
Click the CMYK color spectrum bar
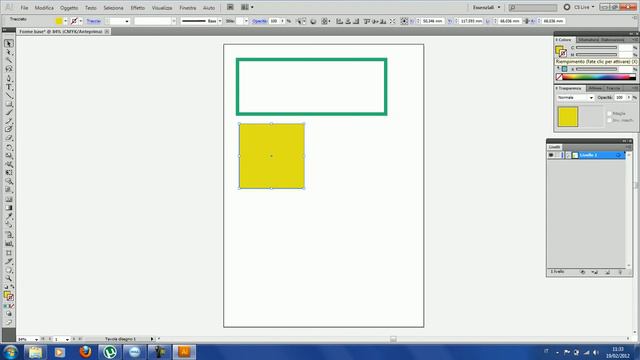(599, 77)
